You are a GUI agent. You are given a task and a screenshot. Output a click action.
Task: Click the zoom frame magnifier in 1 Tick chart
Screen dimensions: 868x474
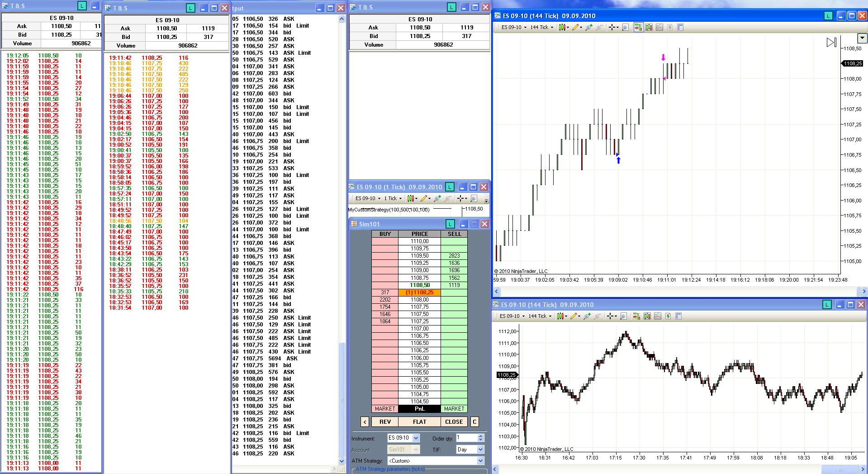[x=474, y=198]
